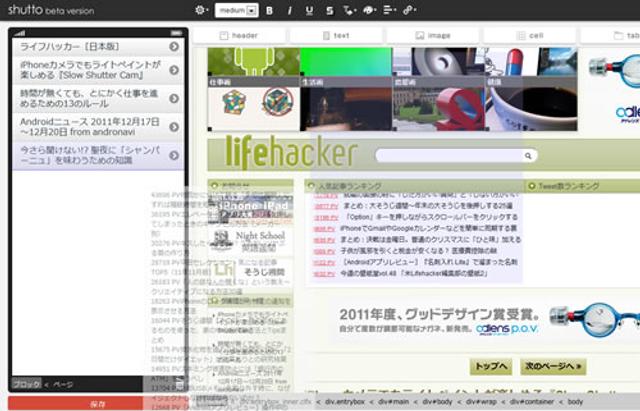Select the ブロック breadcrumb in phone footer
640x411 pixels.
pyautogui.click(x=27, y=384)
